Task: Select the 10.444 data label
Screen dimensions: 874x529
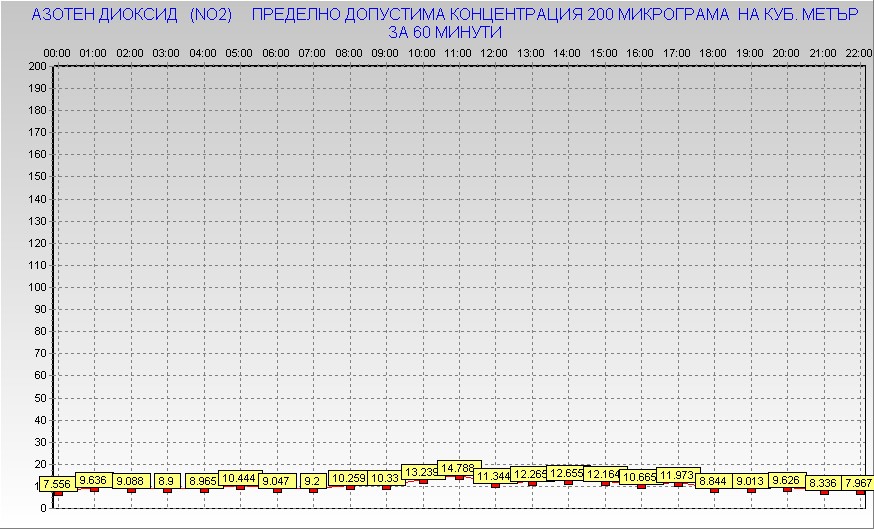Action: point(240,479)
